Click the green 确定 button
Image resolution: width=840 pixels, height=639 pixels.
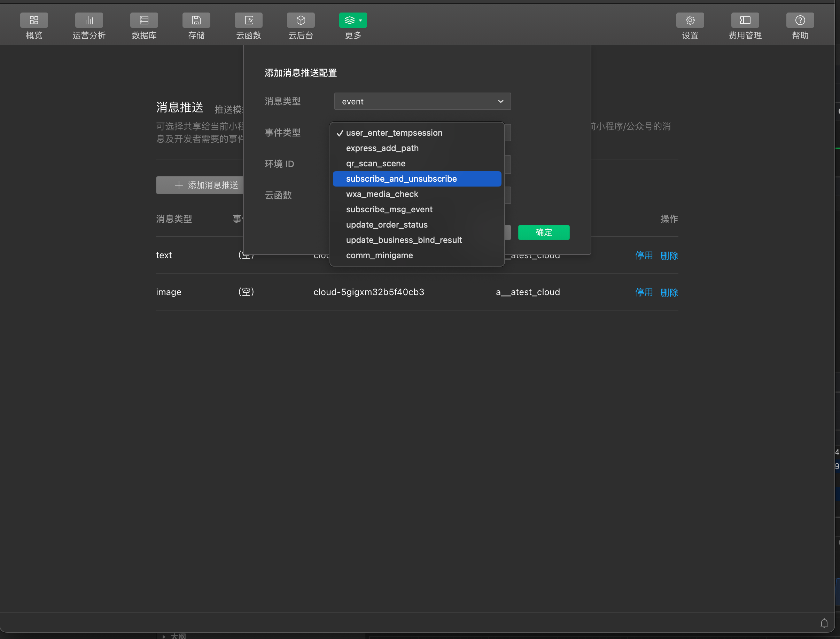point(544,232)
